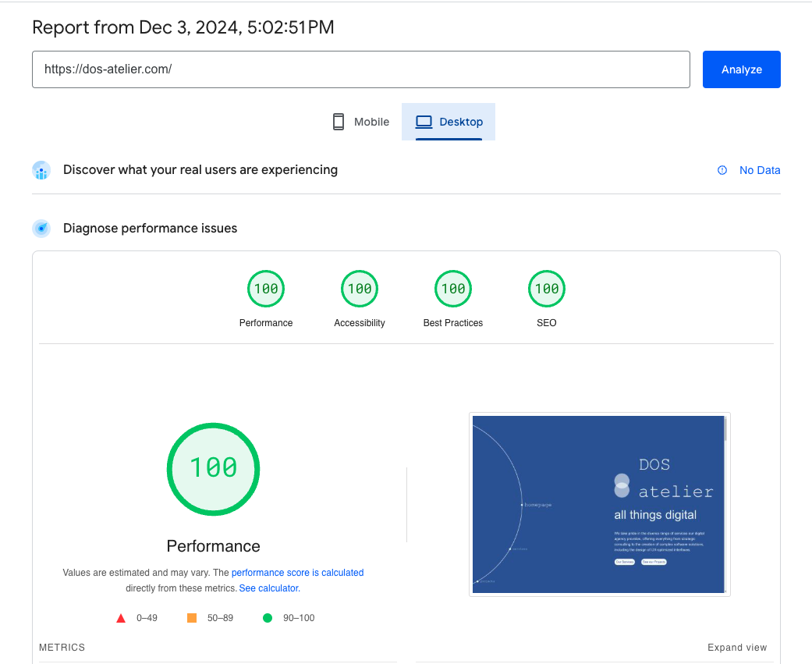Jump to the SEO score gauge
The height and width of the screenshot is (664, 812).
[x=546, y=289]
